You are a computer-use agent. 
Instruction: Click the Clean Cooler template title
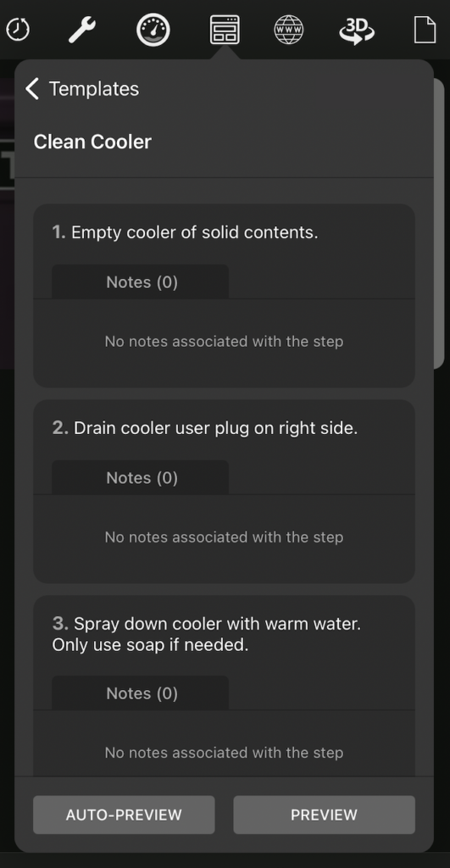(x=92, y=142)
